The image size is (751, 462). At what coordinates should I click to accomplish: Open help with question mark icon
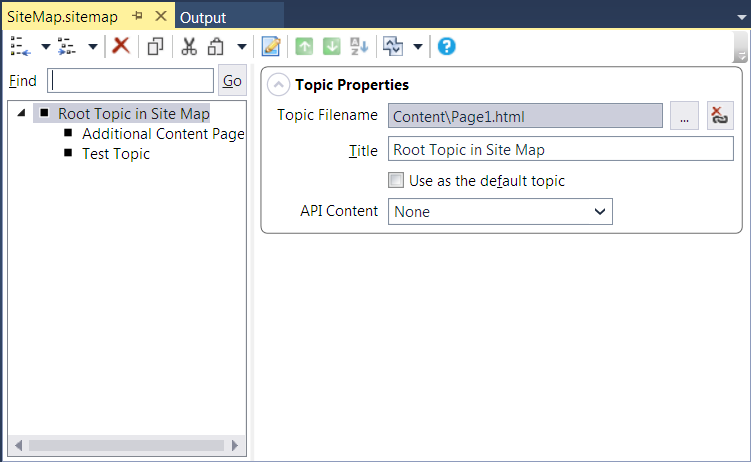tap(446, 46)
